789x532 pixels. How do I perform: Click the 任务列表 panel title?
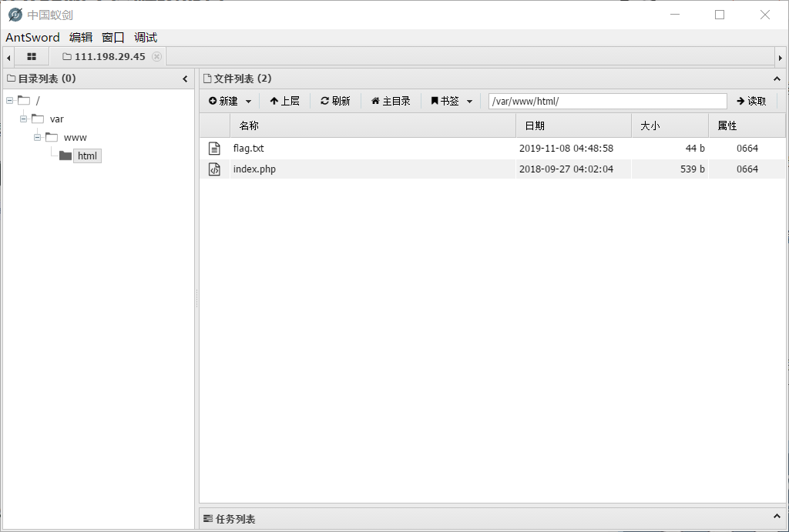point(235,519)
